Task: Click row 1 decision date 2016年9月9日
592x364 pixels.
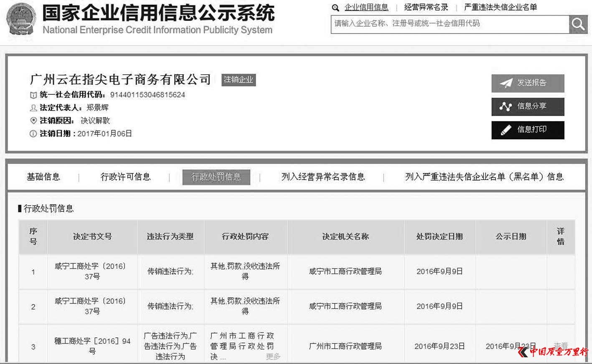Action: [x=440, y=271]
